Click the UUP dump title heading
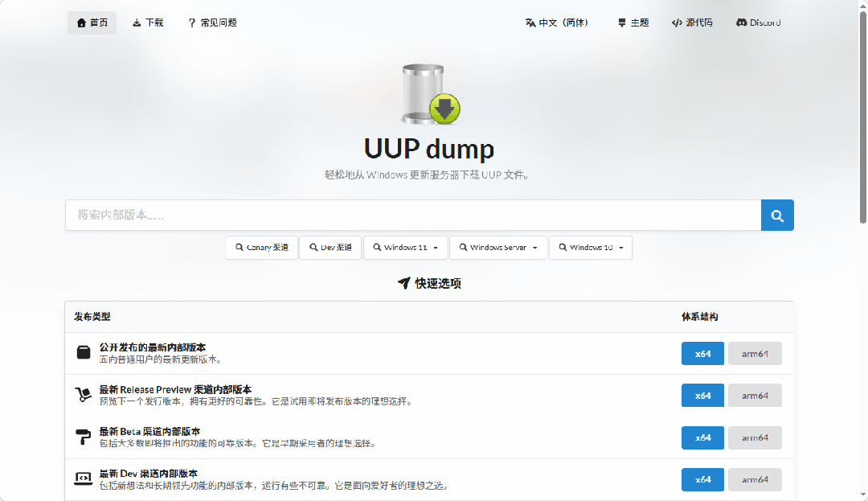868x501 pixels. click(x=429, y=148)
